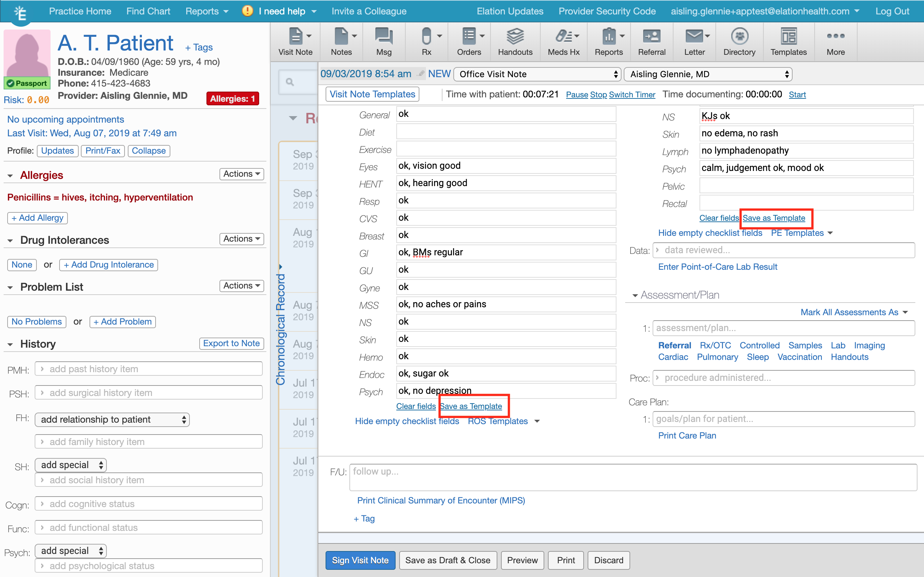
Task: Collapse the Allergies section triangle
Action: (x=10, y=176)
